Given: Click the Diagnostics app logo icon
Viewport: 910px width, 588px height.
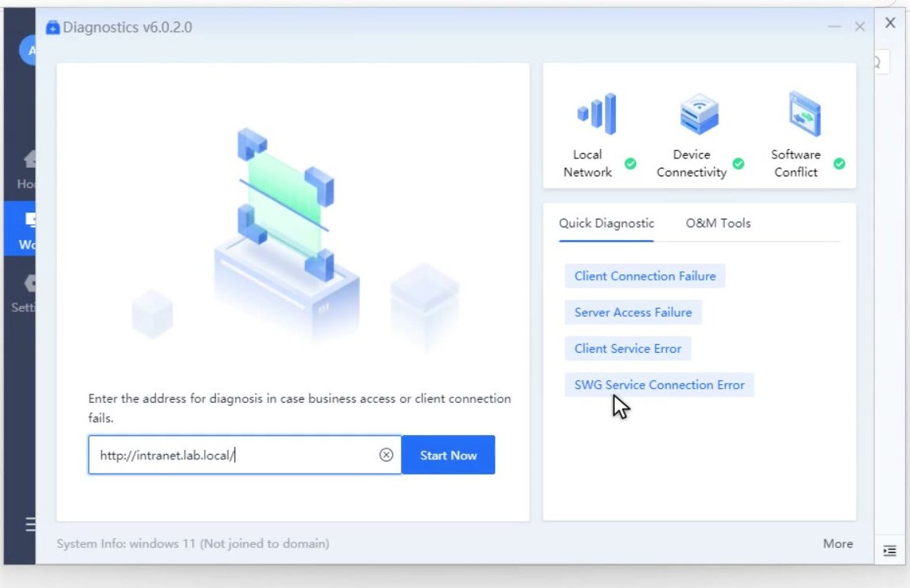Looking at the screenshot, I should [53, 27].
